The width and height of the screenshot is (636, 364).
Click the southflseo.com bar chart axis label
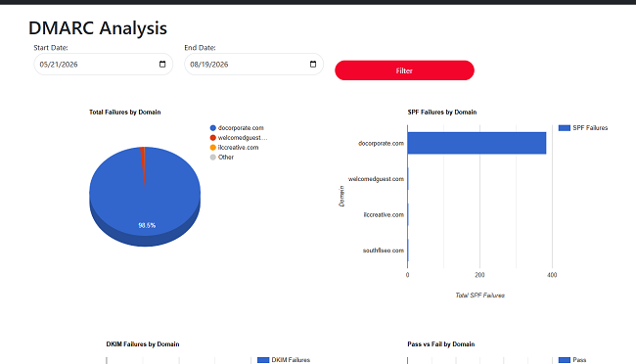click(384, 250)
